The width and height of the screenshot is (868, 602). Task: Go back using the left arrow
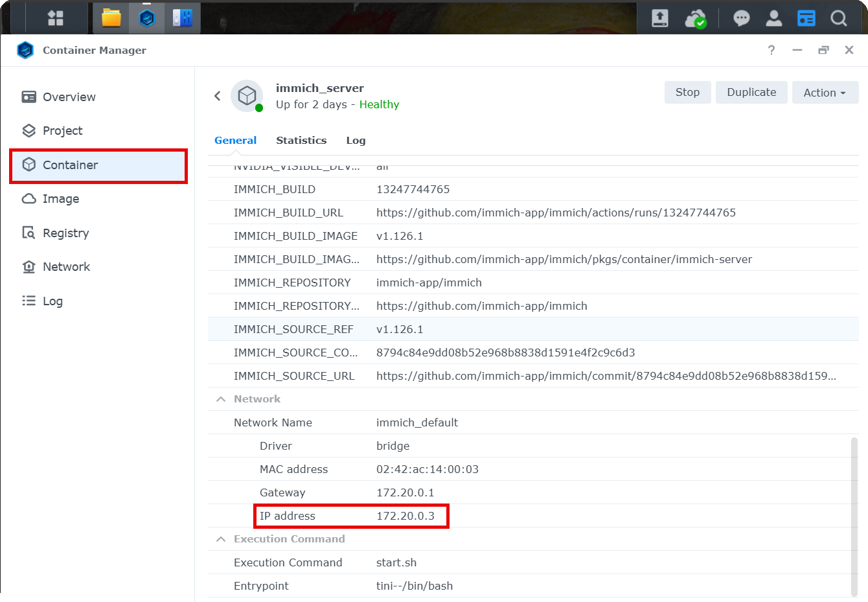click(218, 96)
